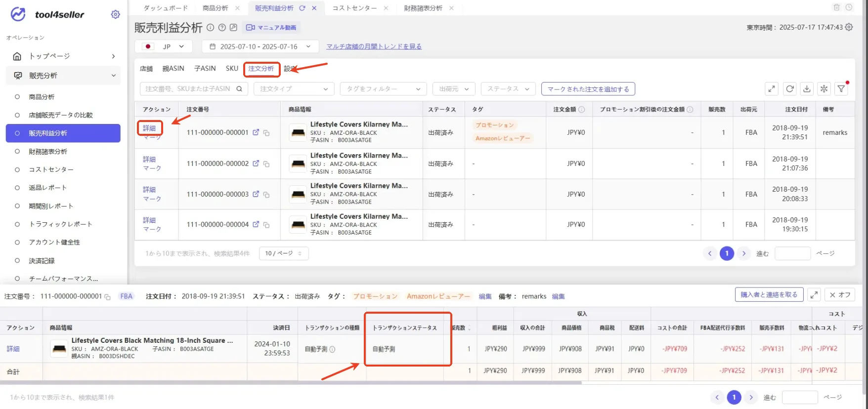This screenshot has width=868, height=409.
Task: Expand the order detail panel
Action: [814, 295]
